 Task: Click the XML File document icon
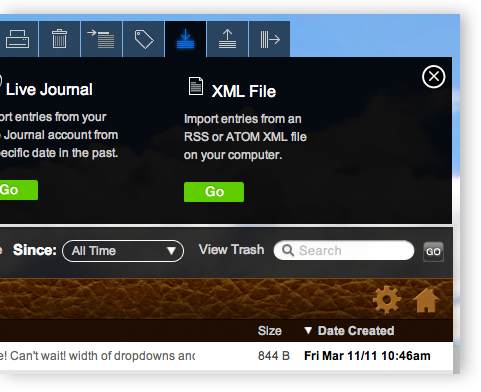coord(196,86)
